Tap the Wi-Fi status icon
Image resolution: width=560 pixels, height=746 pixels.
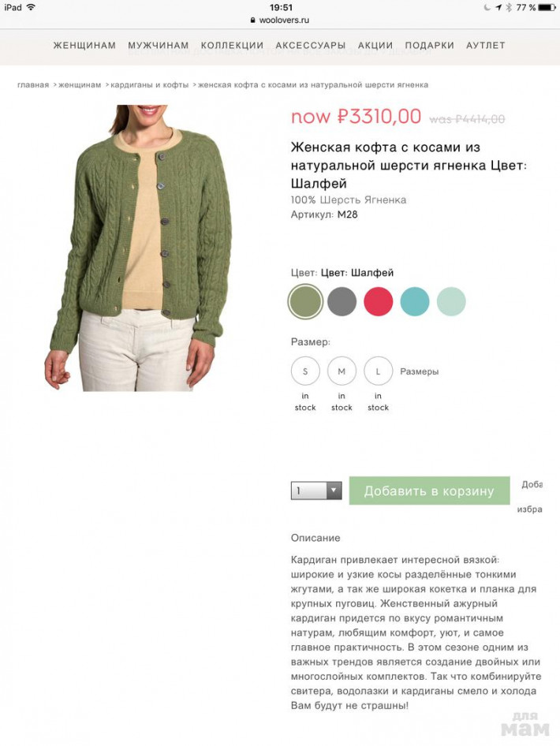click(31, 7)
